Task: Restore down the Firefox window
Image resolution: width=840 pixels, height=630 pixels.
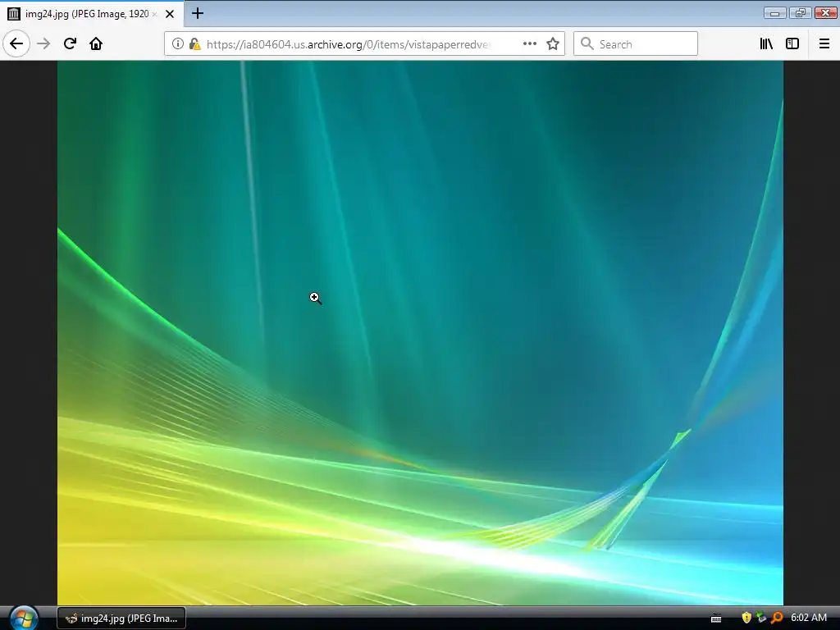Action: point(800,13)
